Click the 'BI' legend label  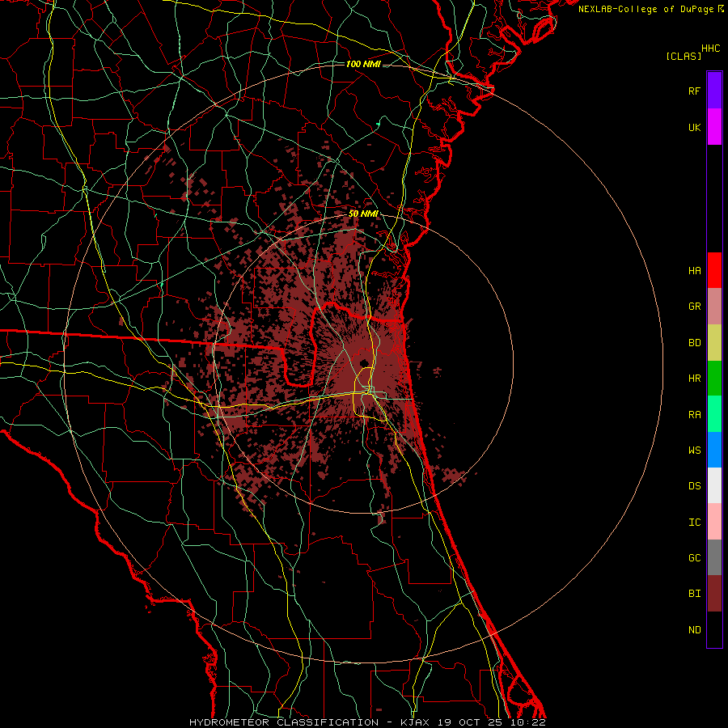coord(694,594)
